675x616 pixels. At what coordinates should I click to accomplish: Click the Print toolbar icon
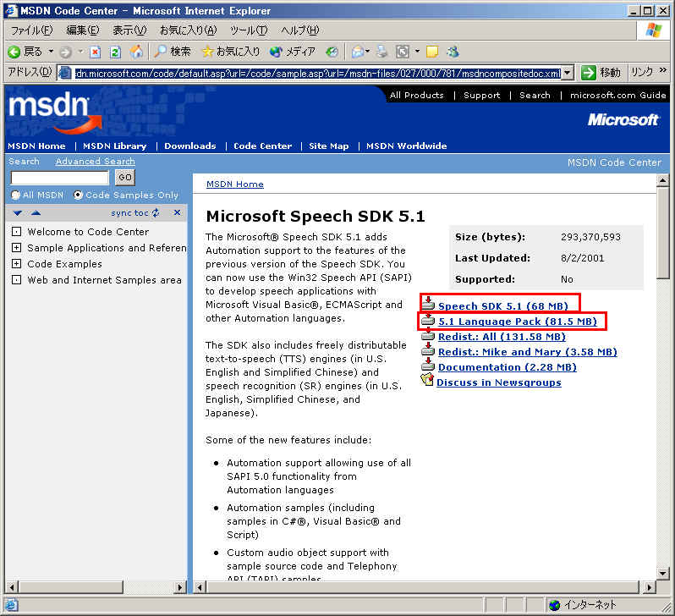[x=381, y=52]
